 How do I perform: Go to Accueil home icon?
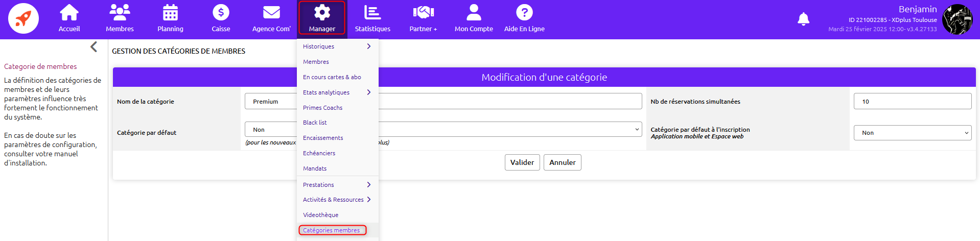pos(69,13)
